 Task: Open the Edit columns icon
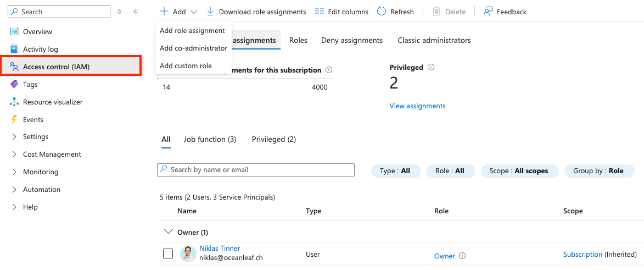coord(320,12)
